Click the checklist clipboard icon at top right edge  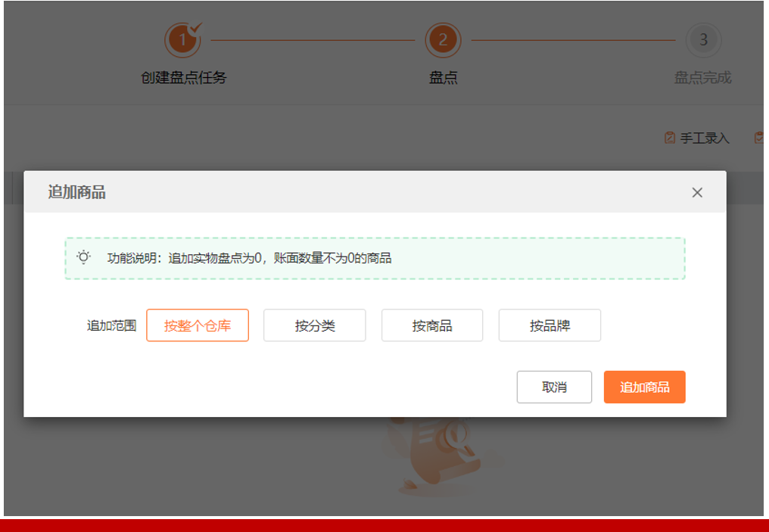tap(760, 138)
